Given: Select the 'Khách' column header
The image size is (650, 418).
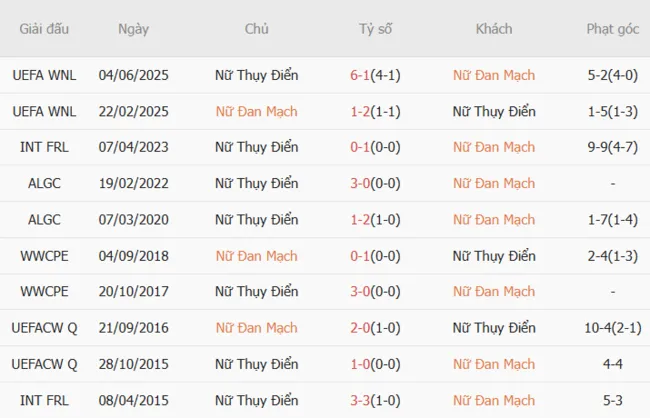Looking at the screenshot, I should point(493,29).
